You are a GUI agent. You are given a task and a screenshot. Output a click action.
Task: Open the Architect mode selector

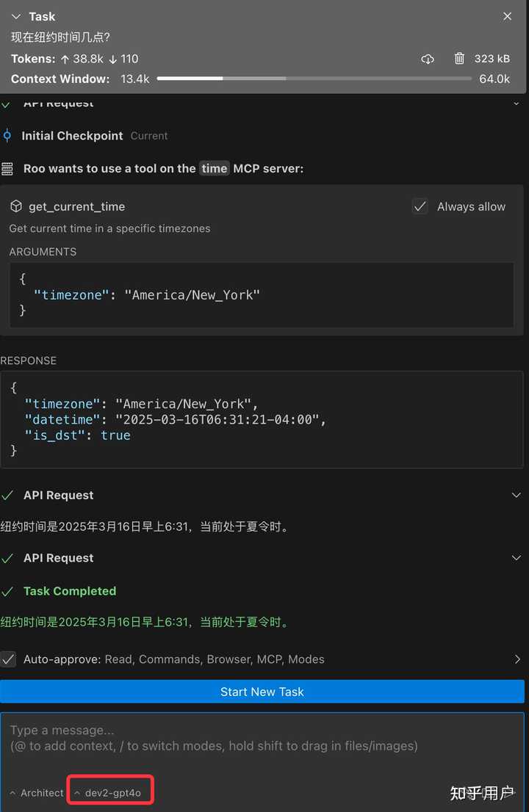(x=36, y=792)
